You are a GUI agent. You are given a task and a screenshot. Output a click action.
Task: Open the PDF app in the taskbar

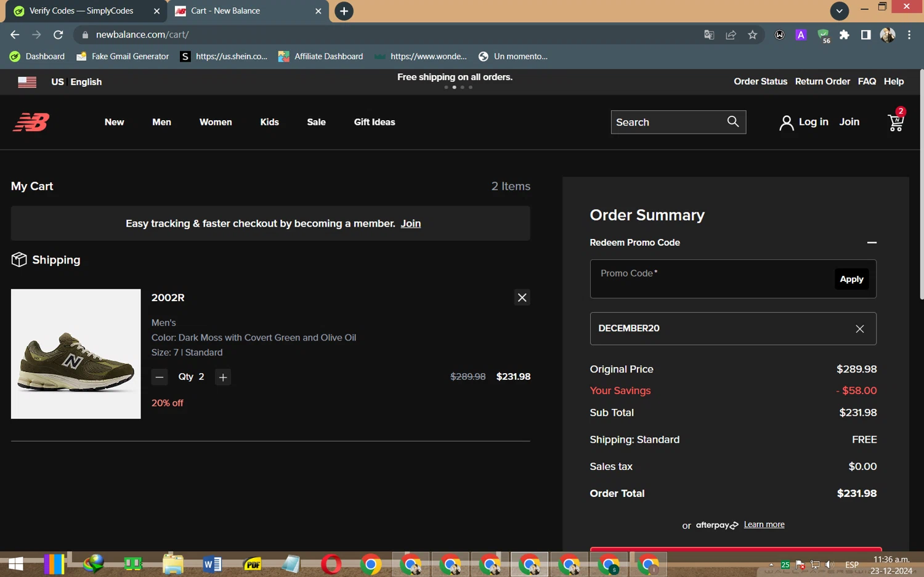(253, 564)
